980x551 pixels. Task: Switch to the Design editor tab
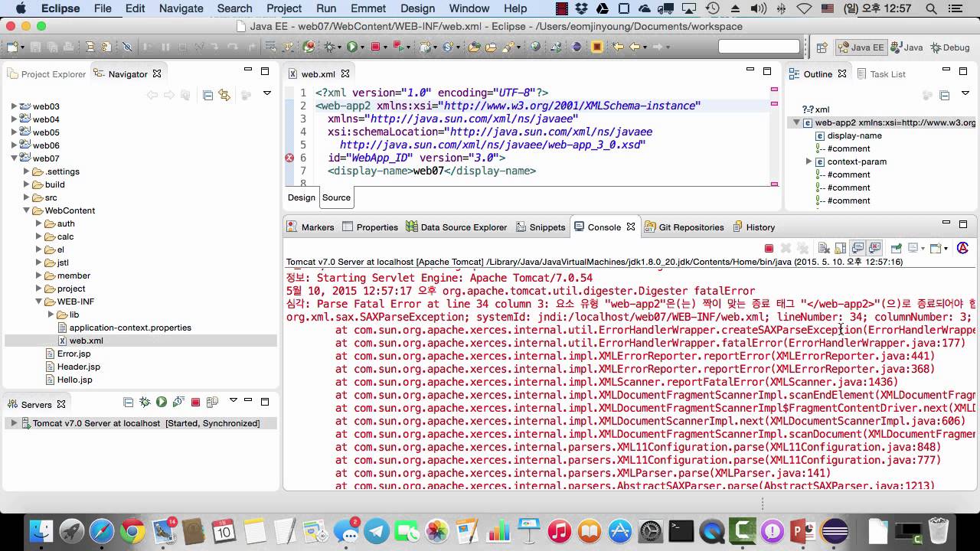coord(301,197)
